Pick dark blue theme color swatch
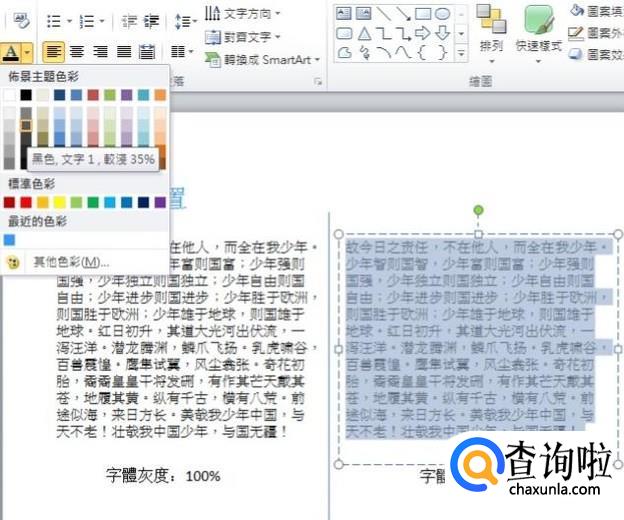The image size is (624, 520). (60, 95)
